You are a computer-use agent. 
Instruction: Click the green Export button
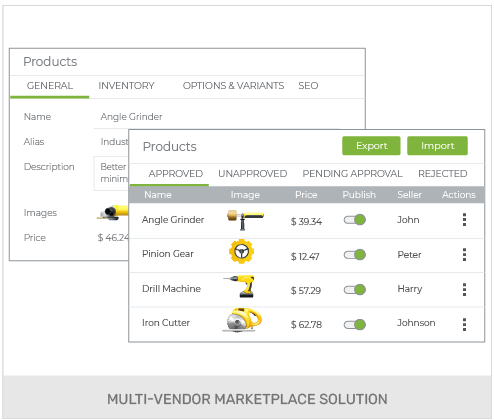371,146
